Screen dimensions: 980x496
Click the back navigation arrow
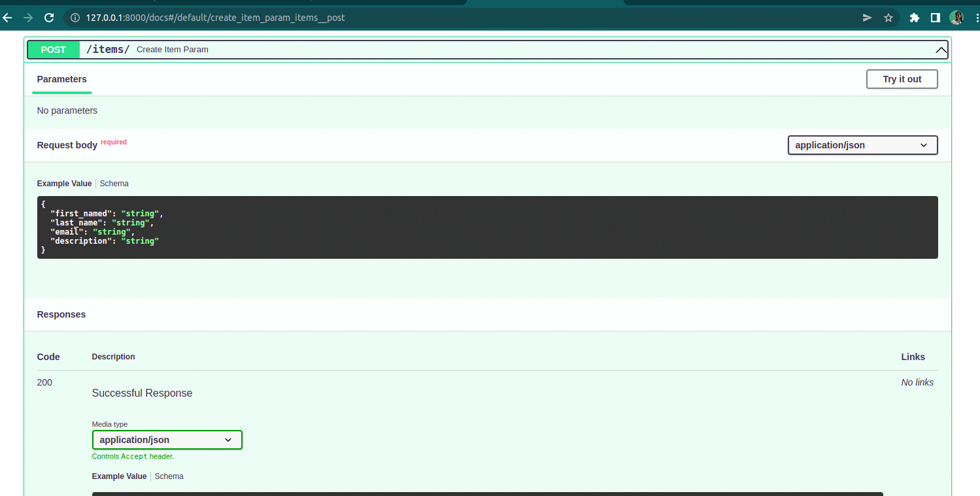(x=7, y=18)
